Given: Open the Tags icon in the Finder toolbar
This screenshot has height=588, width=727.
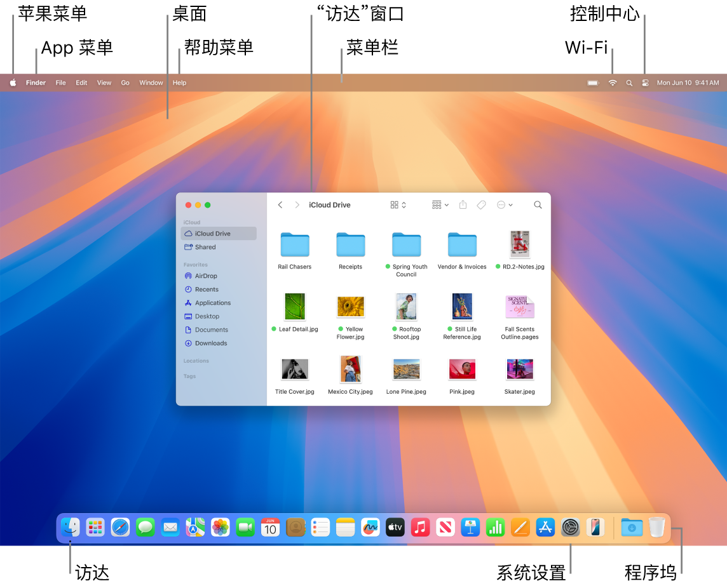Looking at the screenshot, I should pos(480,204).
